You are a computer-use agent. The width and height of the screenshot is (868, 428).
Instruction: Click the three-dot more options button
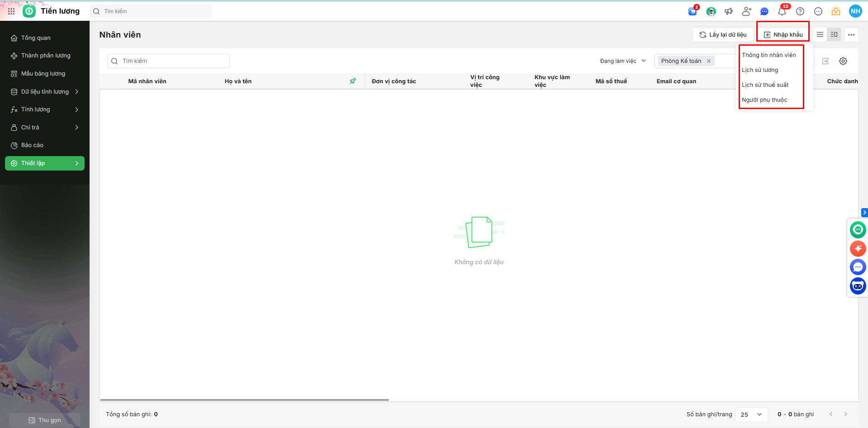coord(851,35)
